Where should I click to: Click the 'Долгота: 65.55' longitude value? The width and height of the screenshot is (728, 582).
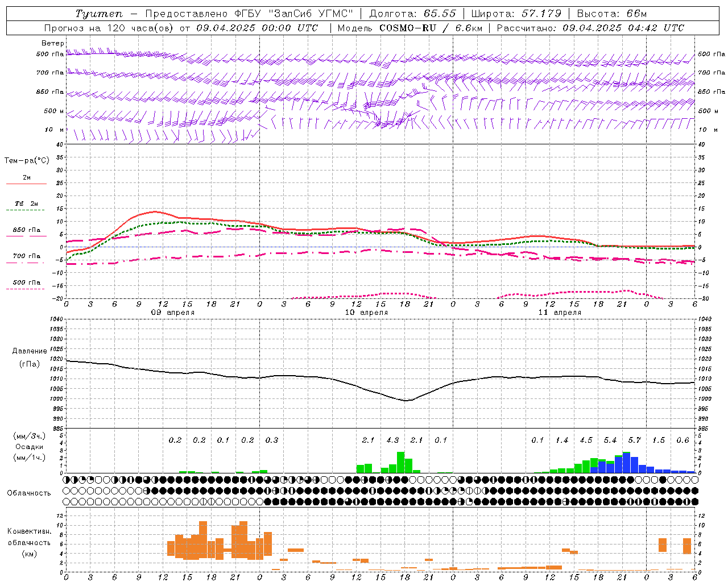pyautogui.click(x=412, y=14)
